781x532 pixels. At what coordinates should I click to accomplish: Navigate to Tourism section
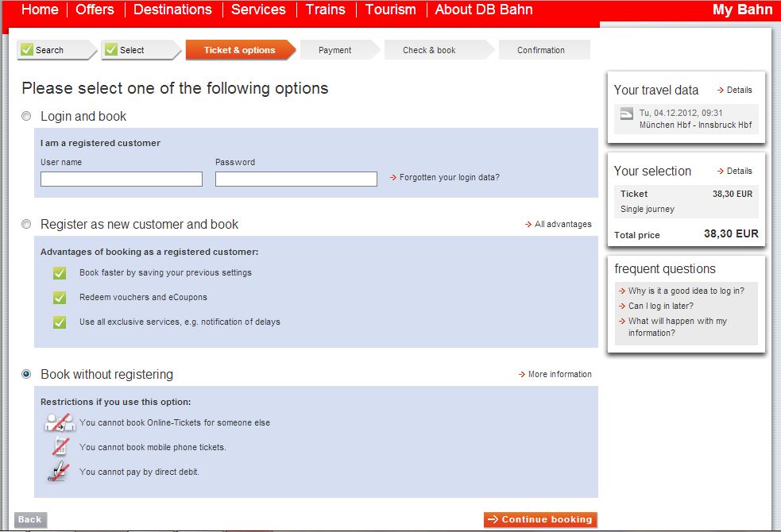point(391,10)
